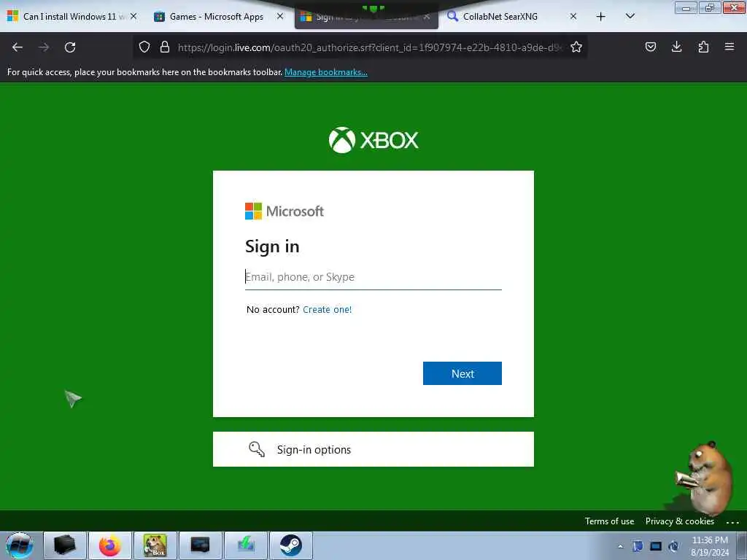The image size is (747, 560).
Task: Click the animated hamster desktop mascot
Action: (705, 478)
